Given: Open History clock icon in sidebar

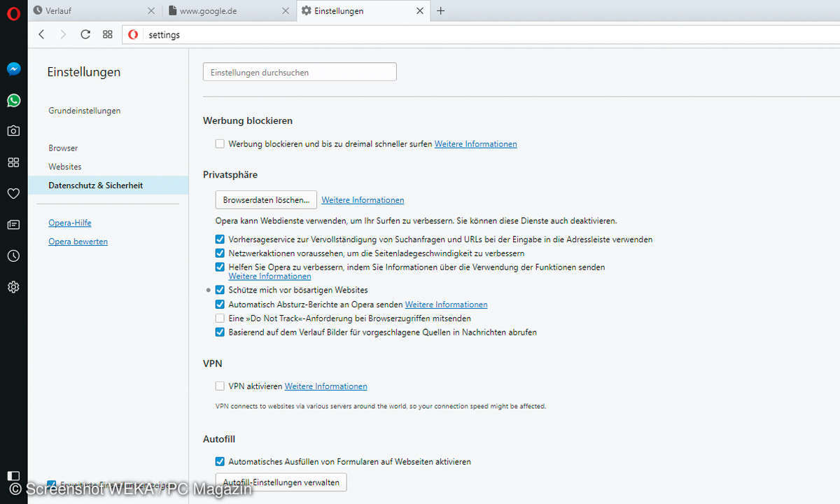Looking at the screenshot, I should [x=13, y=255].
